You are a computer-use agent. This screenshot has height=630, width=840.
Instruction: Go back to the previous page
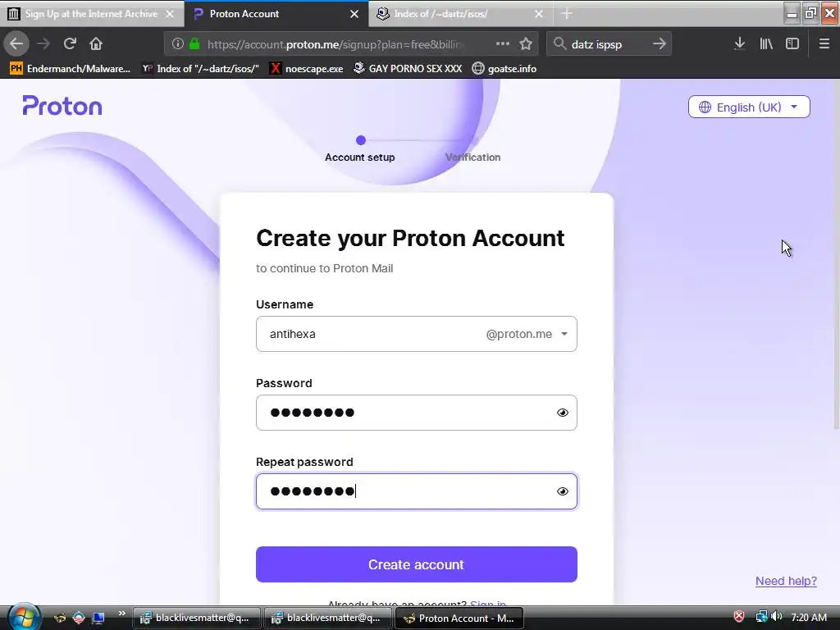pos(16,44)
